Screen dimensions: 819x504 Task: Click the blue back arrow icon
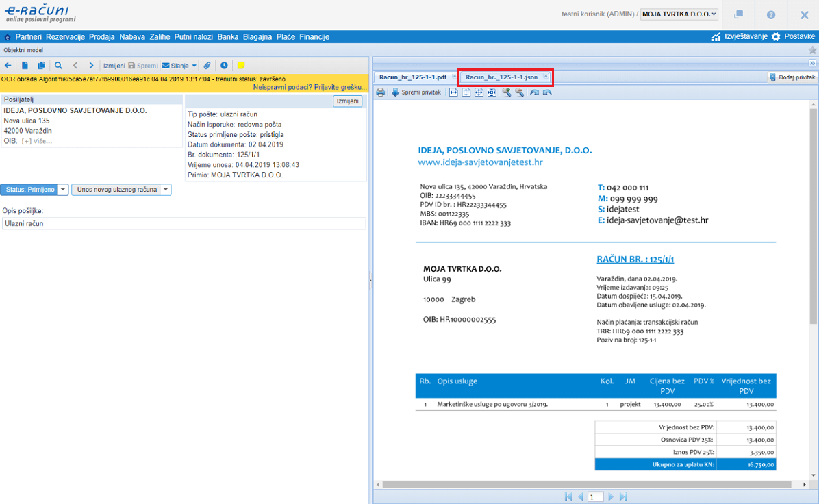pyautogui.click(x=8, y=66)
